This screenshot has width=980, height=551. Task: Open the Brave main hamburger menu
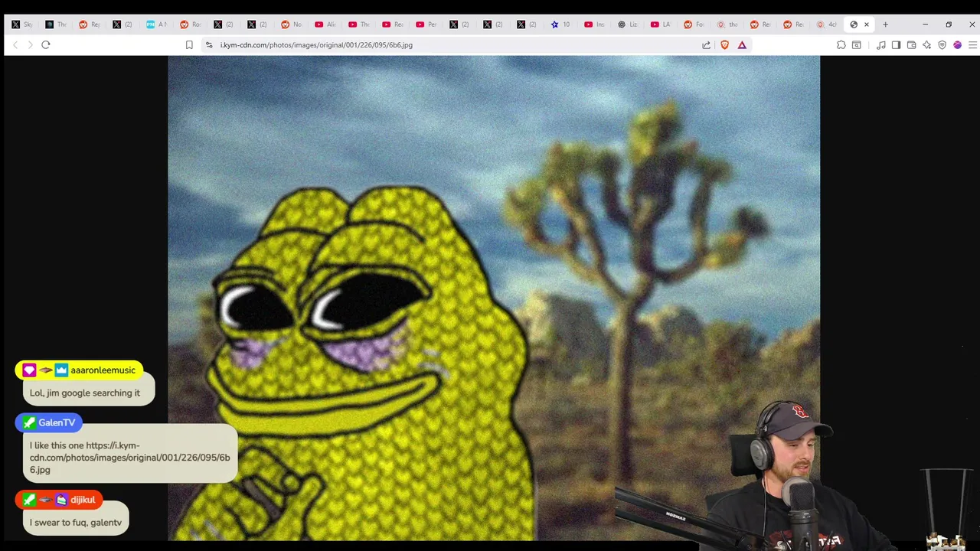pos(972,45)
